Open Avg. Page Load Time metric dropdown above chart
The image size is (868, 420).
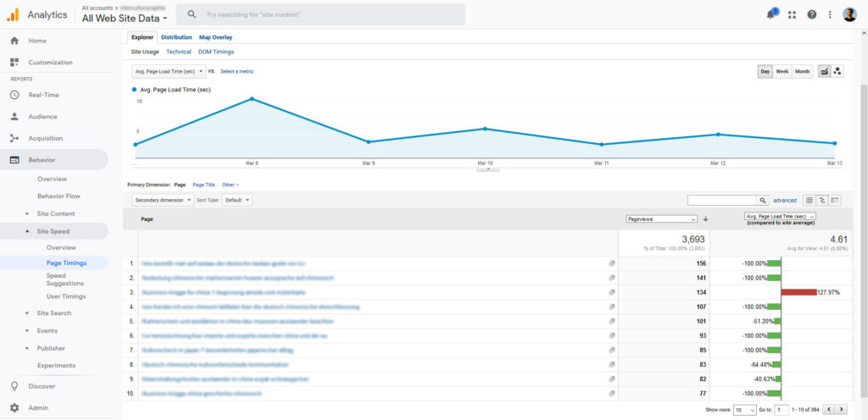click(169, 71)
